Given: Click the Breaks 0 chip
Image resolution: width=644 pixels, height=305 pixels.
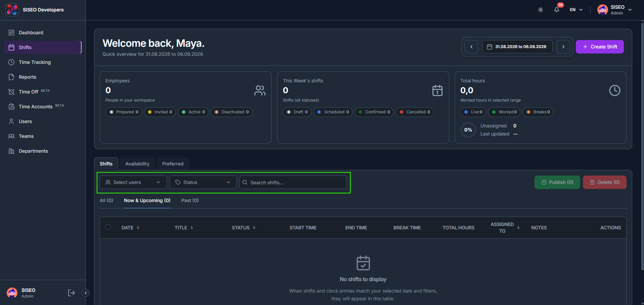Looking at the screenshot, I should 538,112.
